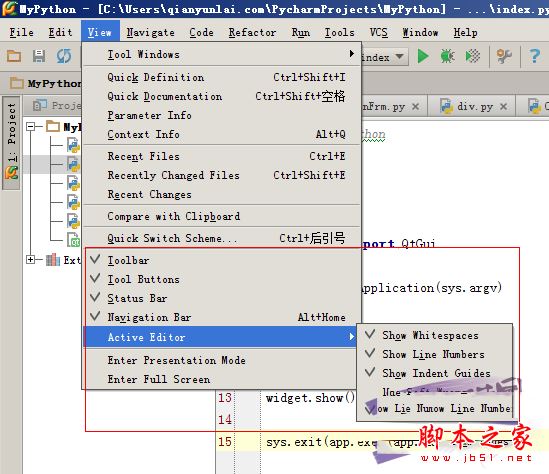Start debugging with the bug icon

pos(447,56)
